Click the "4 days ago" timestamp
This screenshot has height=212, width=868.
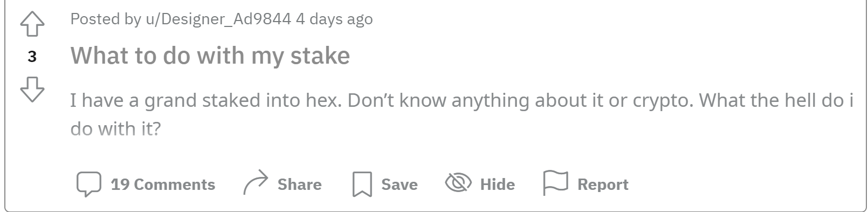[334, 19]
